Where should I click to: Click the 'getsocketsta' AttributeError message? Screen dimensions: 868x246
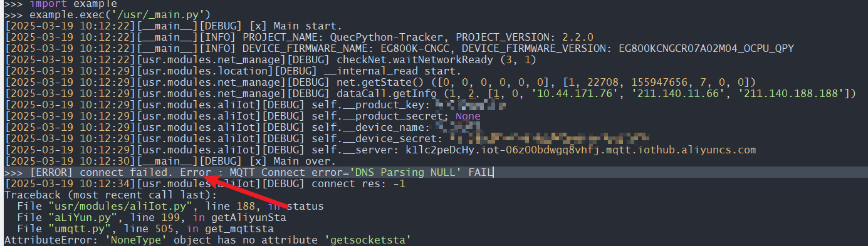point(371,240)
